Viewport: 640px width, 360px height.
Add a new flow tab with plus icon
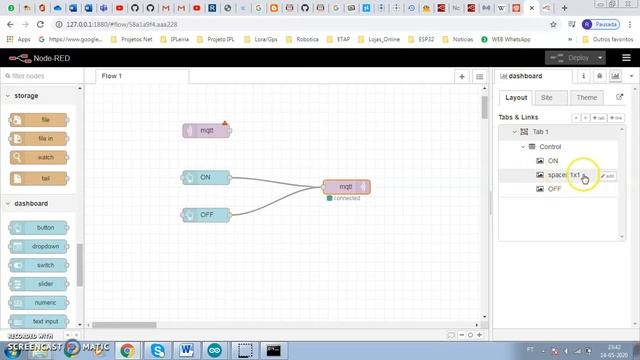[x=462, y=76]
